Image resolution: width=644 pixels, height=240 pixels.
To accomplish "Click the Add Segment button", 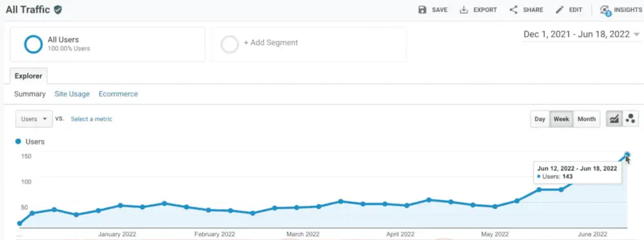I will [309, 45].
